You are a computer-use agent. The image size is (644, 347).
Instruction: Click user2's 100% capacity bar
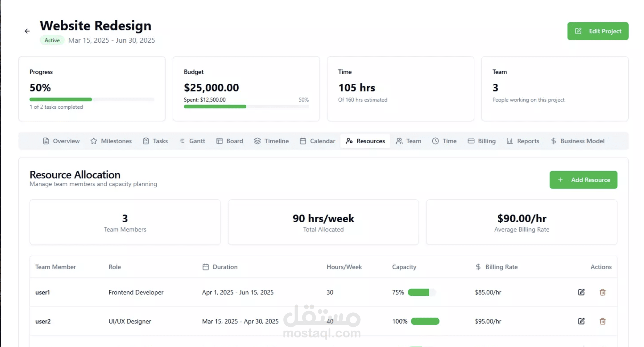(425, 321)
